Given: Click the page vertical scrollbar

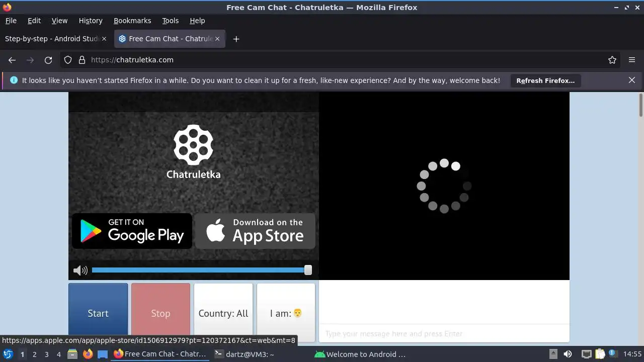Looking at the screenshot, I should coord(640,105).
